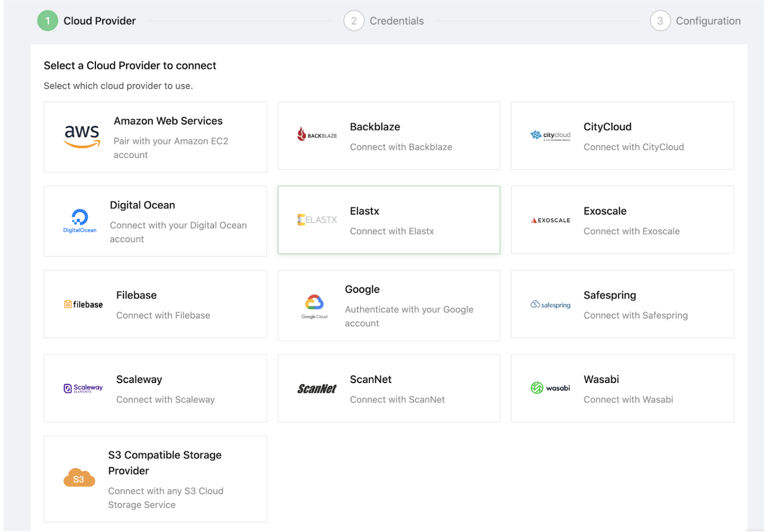
Task: Choose "Connect with Scaleway" description
Action: click(165, 400)
